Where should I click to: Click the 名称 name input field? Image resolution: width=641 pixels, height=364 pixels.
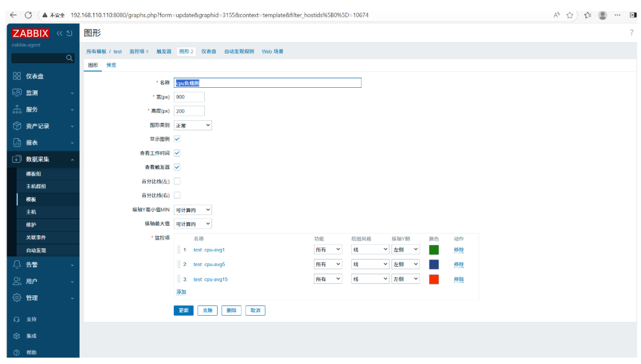[267, 83]
